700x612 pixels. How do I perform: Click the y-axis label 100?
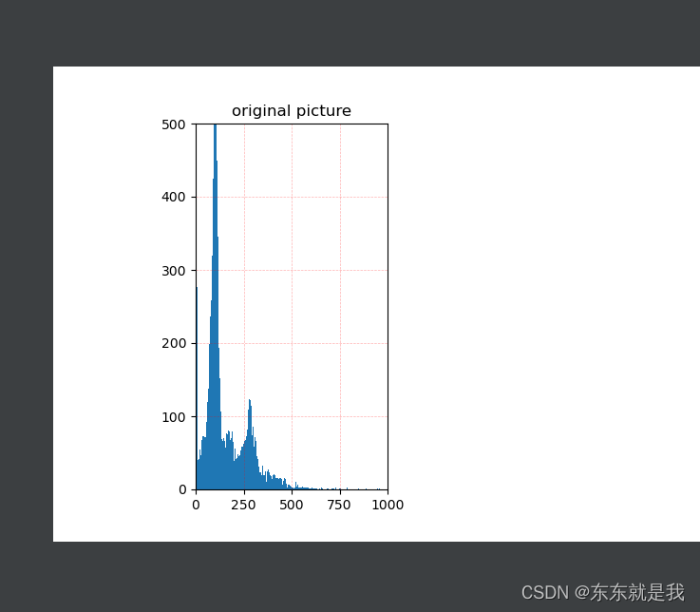174,417
